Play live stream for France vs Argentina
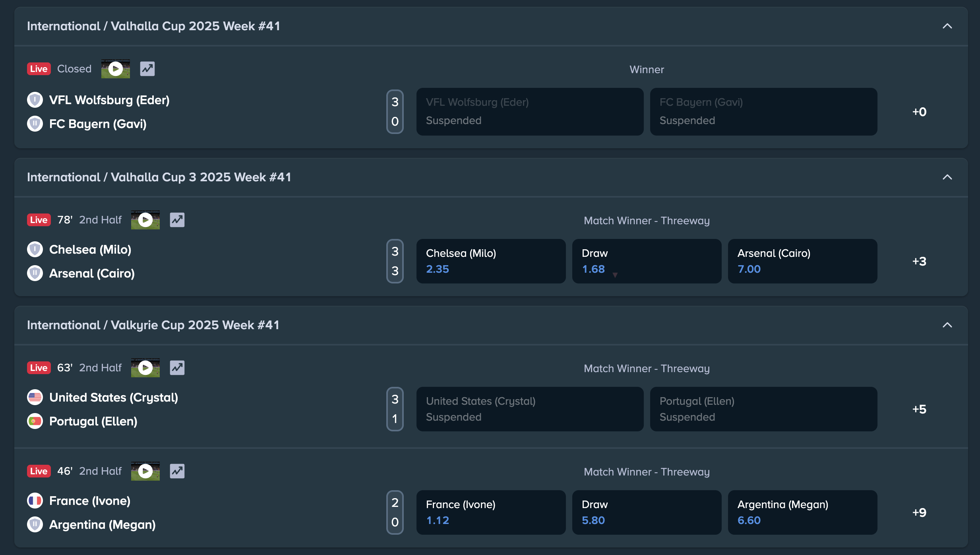 coord(145,471)
